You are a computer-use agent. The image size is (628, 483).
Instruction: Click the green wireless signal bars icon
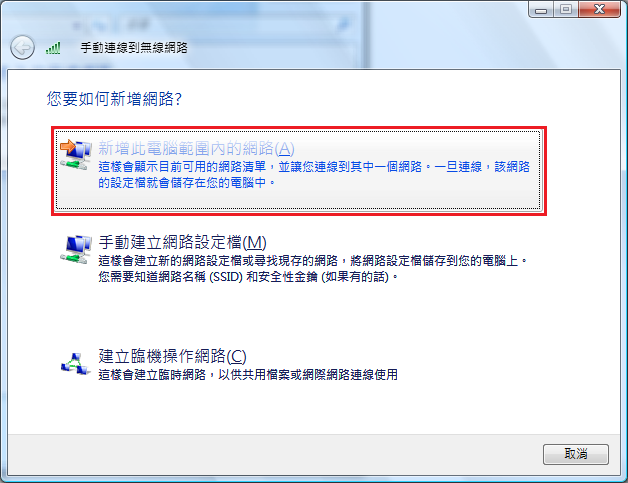click(x=53, y=48)
